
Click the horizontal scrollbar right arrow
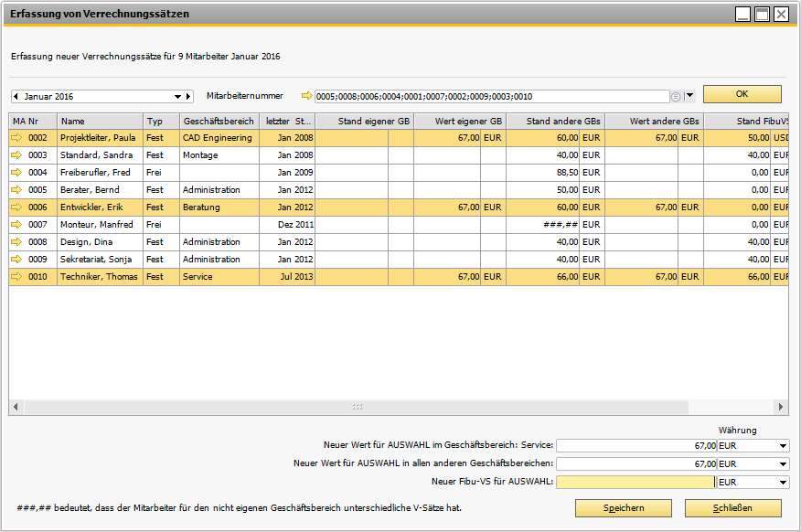[x=781, y=407]
